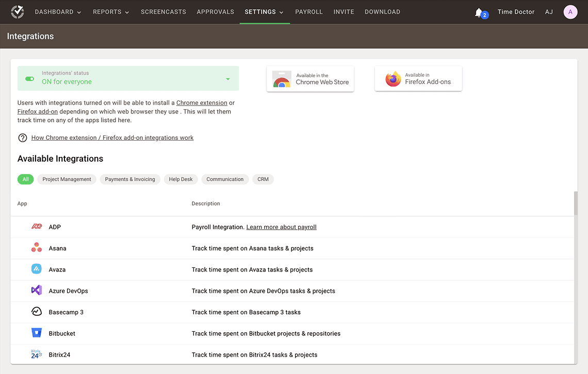The height and width of the screenshot is (374, 588).
Task: Open Invite in top navigation
Action: tap(344, 12)
